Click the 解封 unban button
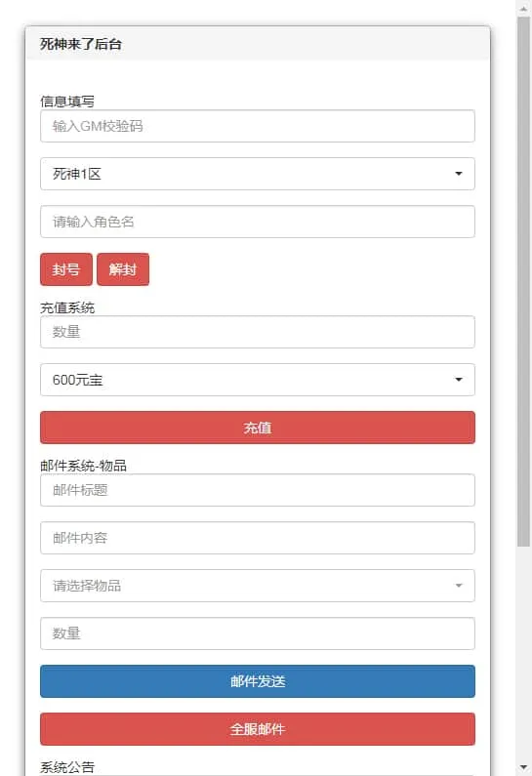Image resolution: width=532 pixels, height=776 pixels. point(123,269)
